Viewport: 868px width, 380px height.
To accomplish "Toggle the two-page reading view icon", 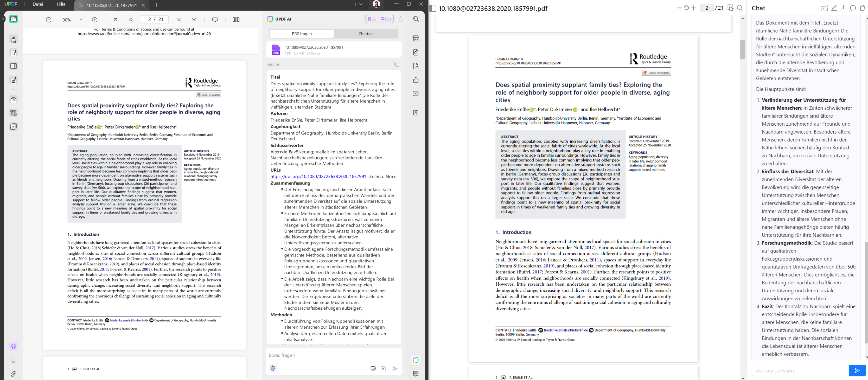I will click(236, 19).
